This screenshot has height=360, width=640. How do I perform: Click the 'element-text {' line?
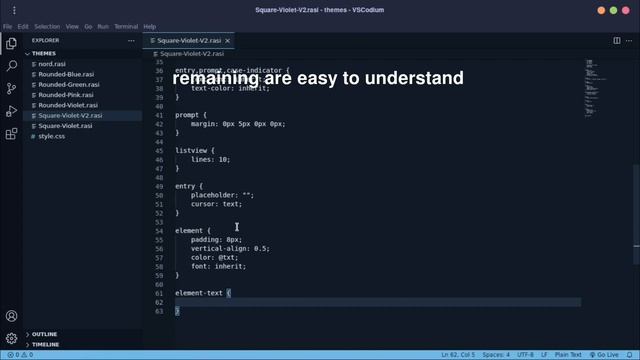pos(203,293)
